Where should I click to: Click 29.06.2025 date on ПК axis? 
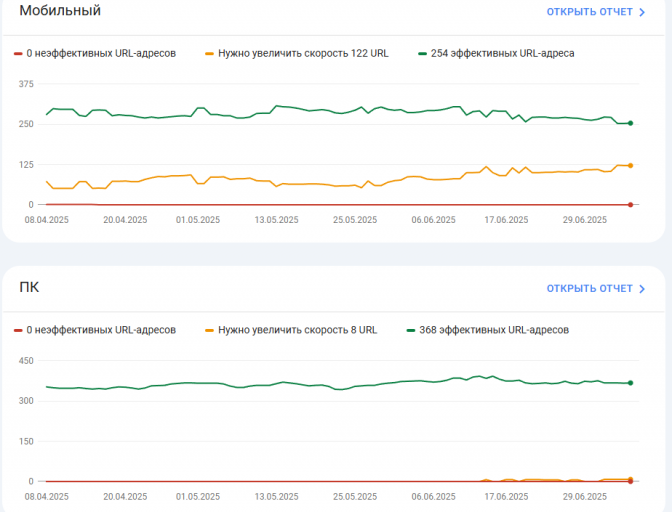[x=585, y=497]
